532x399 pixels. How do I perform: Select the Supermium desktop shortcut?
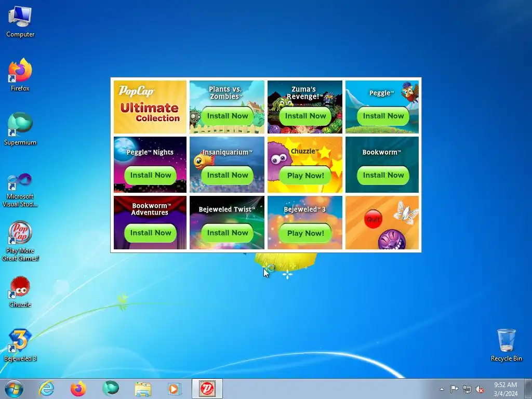tap(20, 129)
